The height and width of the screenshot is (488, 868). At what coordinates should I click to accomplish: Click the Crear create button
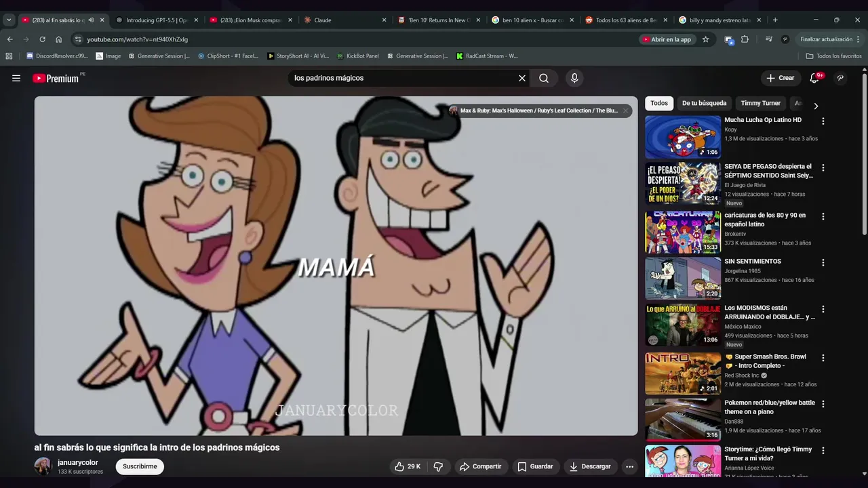tap(781, 78)
